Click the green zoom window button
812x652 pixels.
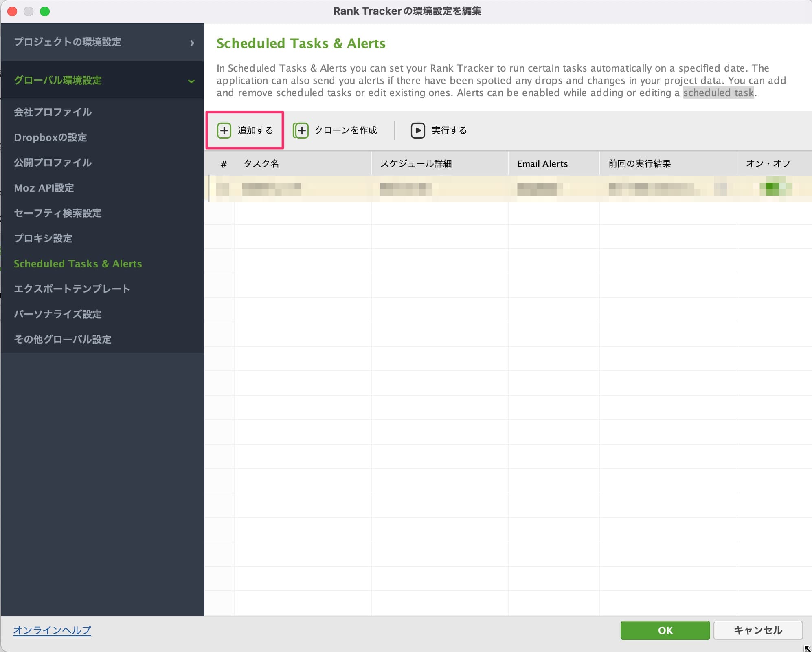[45, 11]
